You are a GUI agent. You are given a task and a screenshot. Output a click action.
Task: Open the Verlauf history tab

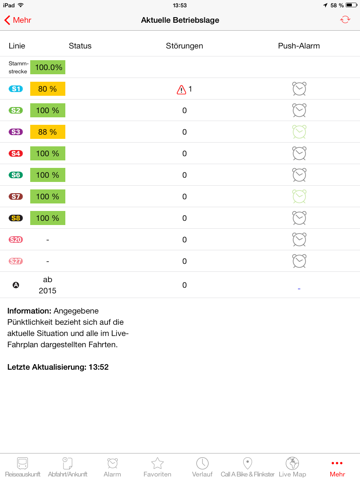(x=202, y=467)
